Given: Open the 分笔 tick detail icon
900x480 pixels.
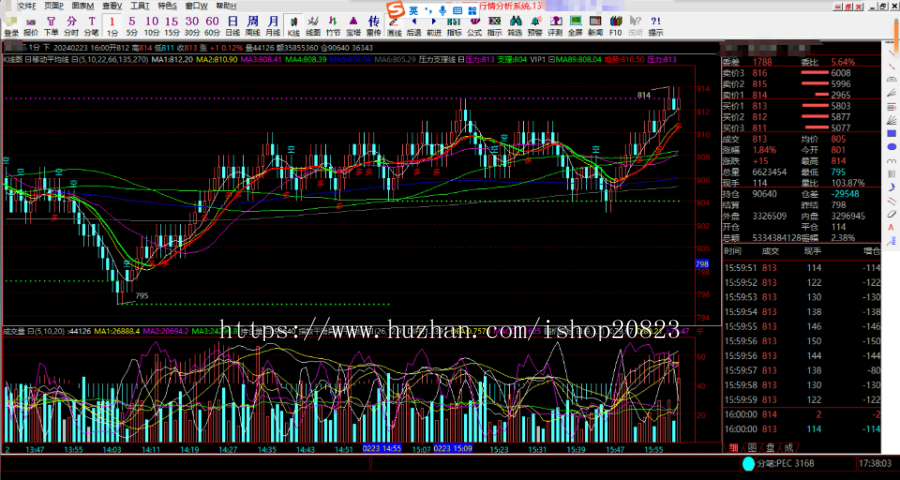Looking at the screenshot, I should pos(91,26).
